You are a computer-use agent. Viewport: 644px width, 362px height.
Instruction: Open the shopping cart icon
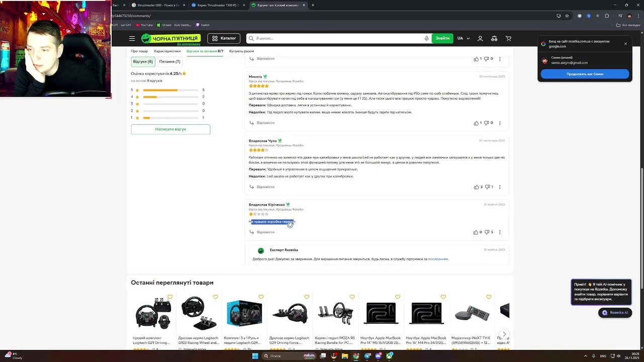tap(508, 38)
